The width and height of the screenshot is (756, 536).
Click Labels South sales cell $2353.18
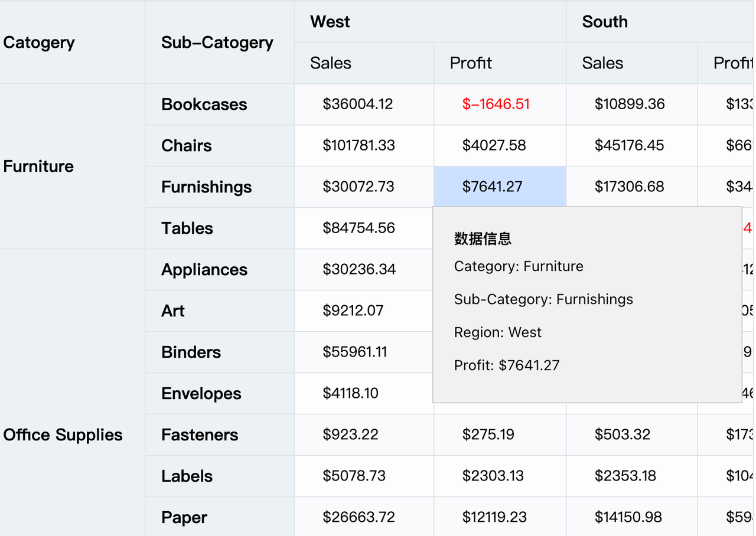click(625, 476)
